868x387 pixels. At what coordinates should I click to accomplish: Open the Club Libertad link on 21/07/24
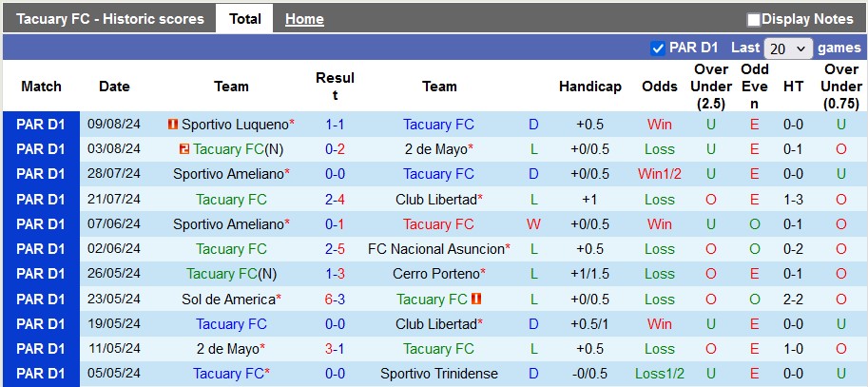point(436,199)
